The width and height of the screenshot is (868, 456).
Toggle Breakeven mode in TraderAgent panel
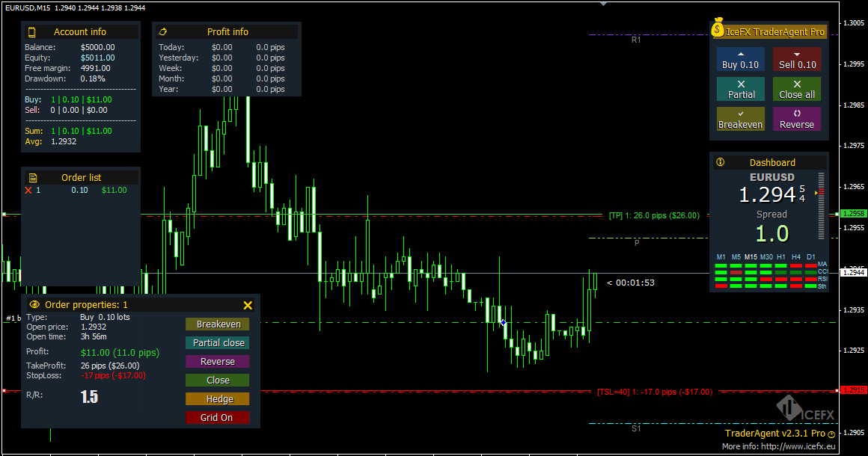(x=740, y=120)
